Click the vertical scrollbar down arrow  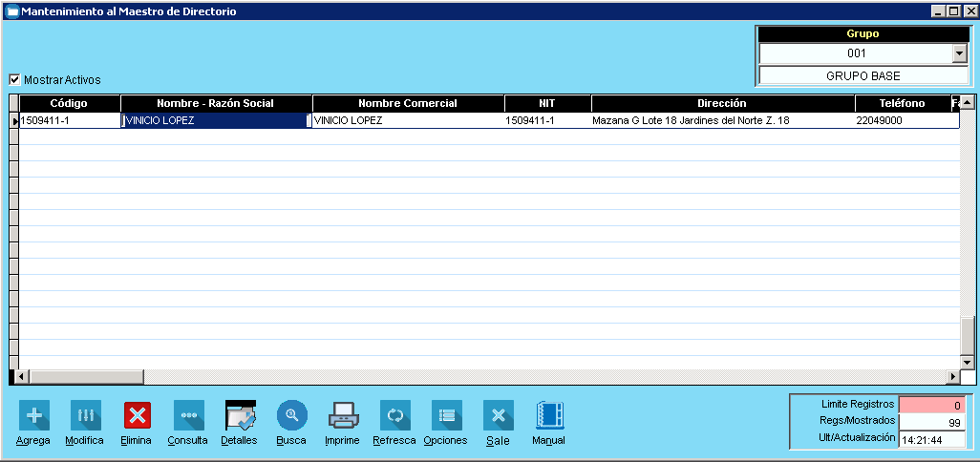click(968, 362)
